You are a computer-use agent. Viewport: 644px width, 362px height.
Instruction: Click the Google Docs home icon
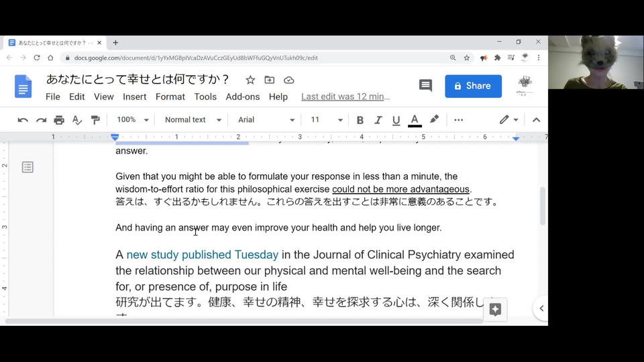point(23,86)
